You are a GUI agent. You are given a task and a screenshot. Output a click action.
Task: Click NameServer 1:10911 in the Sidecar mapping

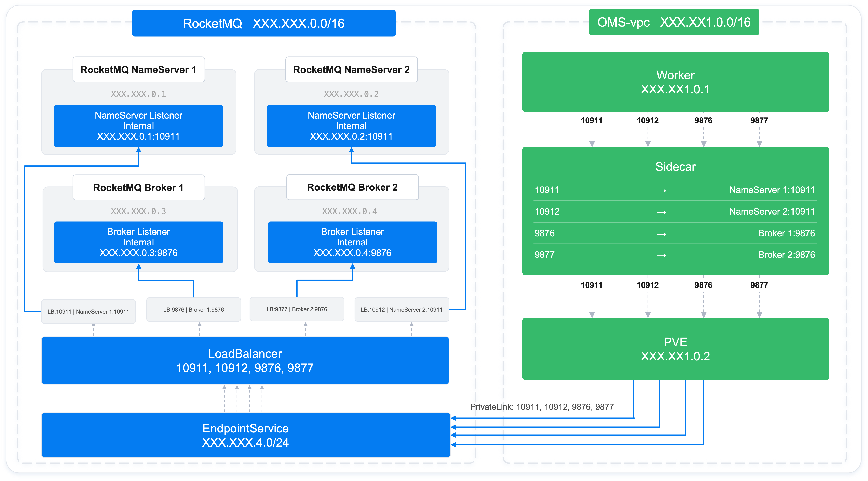772,190
